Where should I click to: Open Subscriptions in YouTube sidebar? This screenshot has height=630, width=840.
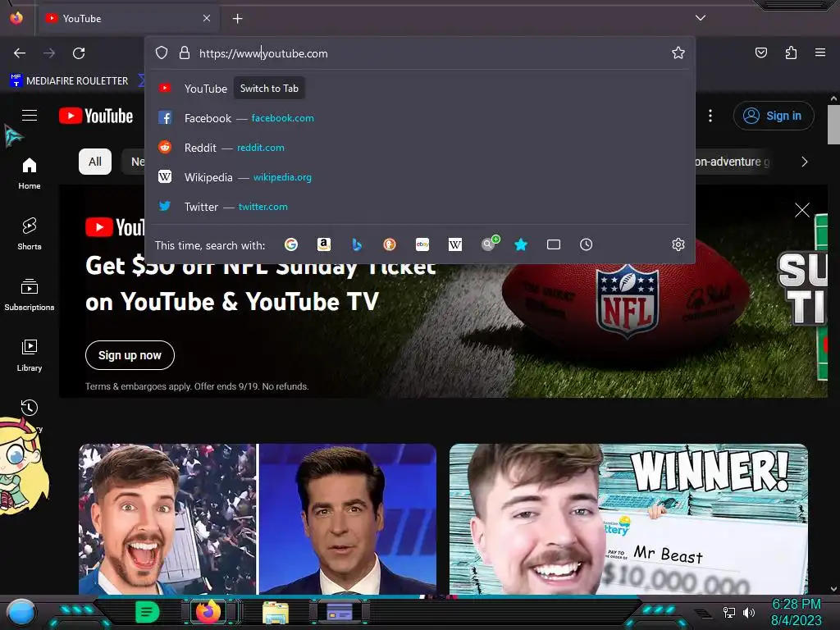pyautogui.click(x=30, y=294)
